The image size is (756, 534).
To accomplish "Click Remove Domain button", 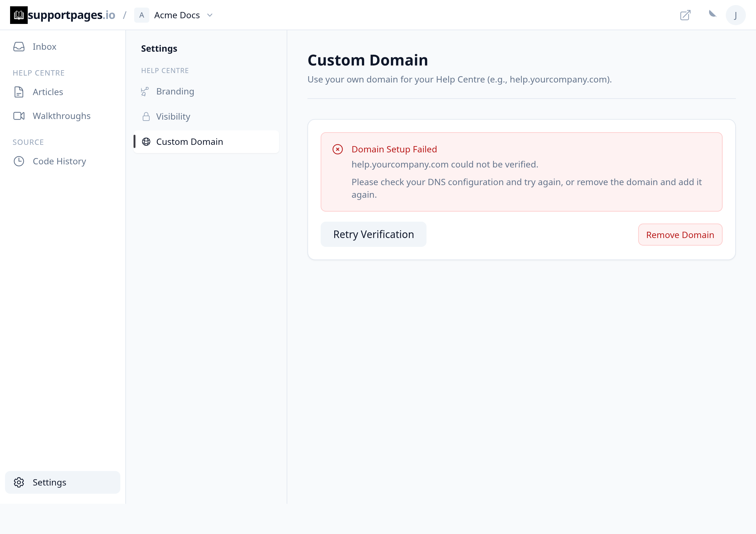I will click(680, 235).
